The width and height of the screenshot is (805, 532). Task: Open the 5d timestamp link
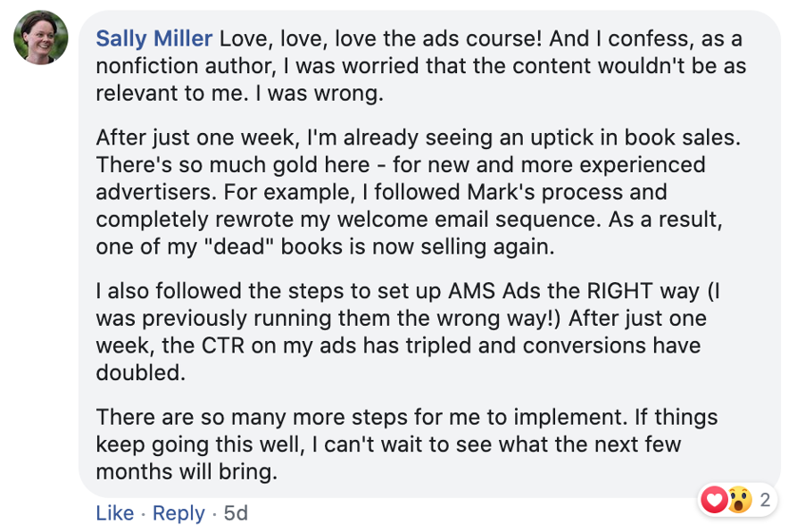click(x=236, y=513)
